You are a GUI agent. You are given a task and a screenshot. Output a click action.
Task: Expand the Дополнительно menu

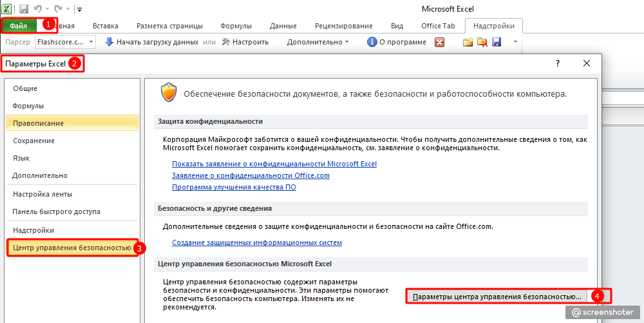318,42
